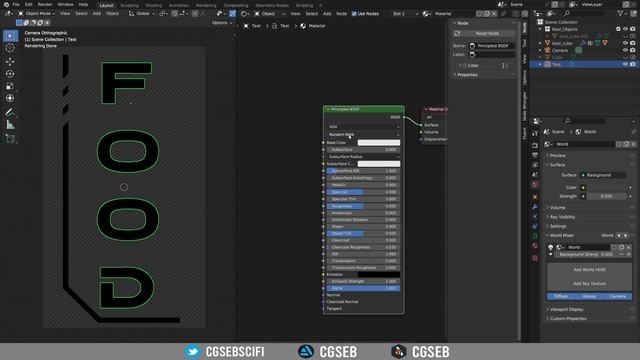This screenshot has width=640, height=360.
Task: Hide the Text object in viewport
Action: [x=625, y=64]
